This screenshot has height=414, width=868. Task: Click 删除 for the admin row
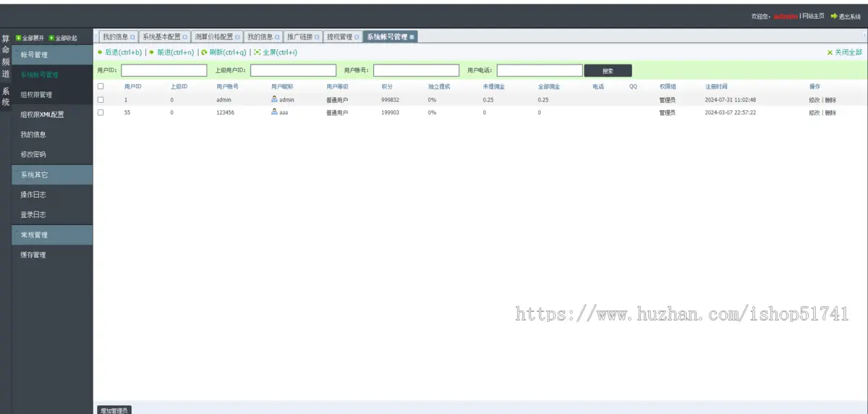point(830,100)
